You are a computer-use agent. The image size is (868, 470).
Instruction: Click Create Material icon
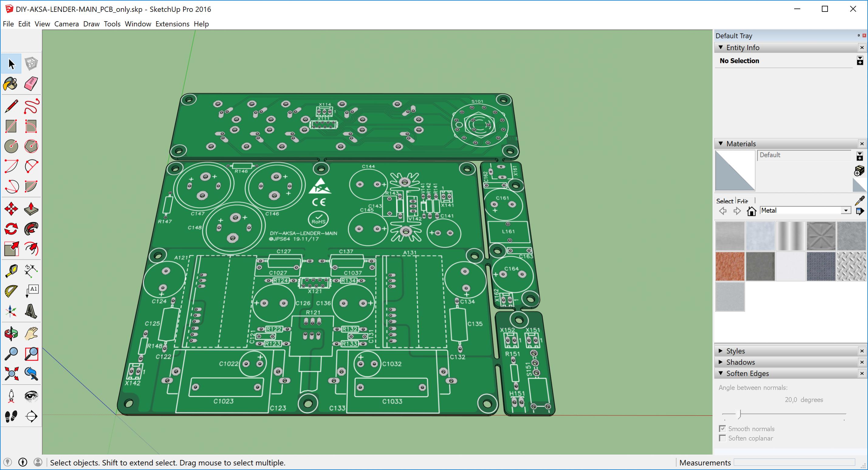point(859,171)
